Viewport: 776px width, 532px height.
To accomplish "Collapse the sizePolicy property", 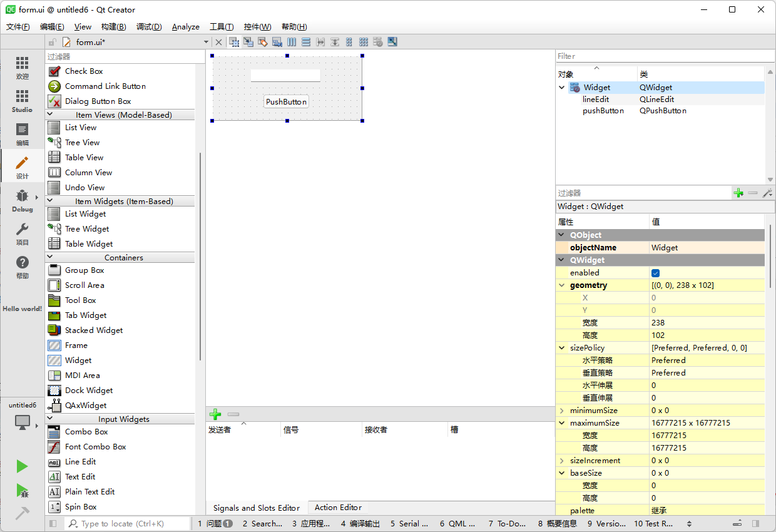I will click(561, 348).
